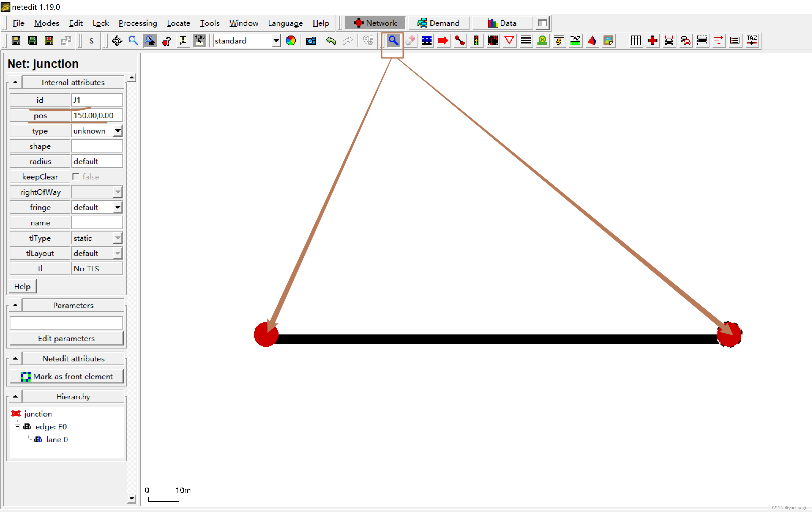Select lane 0 in the hierarchy tree
Viewport: 812px width, 513px height.
(57, 440)
